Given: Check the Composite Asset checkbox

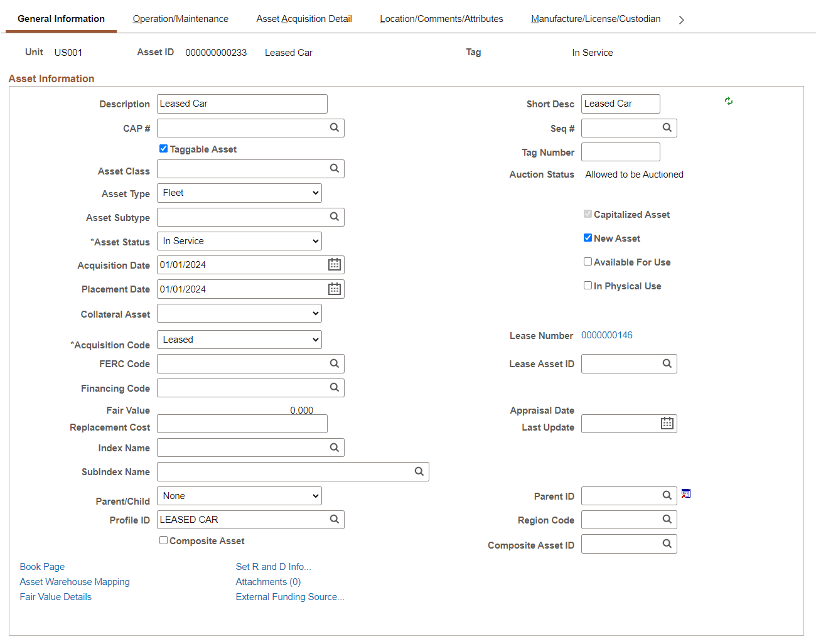Looking at the screenshot, I should 163,540.
